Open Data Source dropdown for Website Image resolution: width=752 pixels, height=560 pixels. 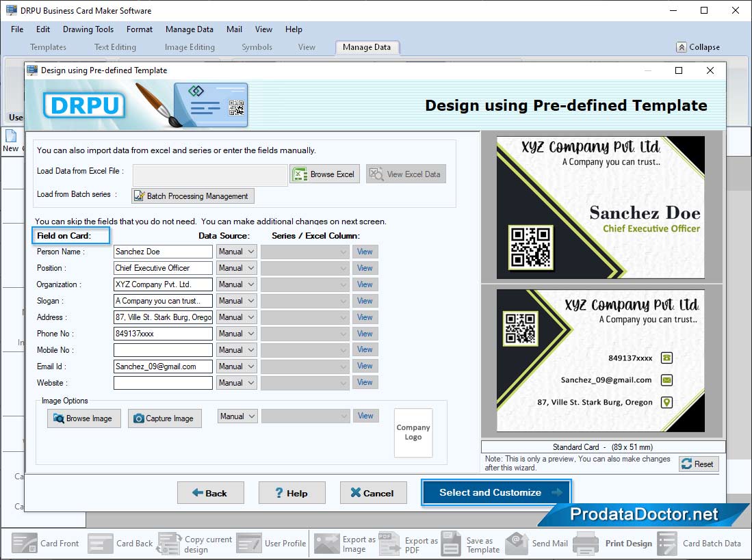click(x=237, y=383)
